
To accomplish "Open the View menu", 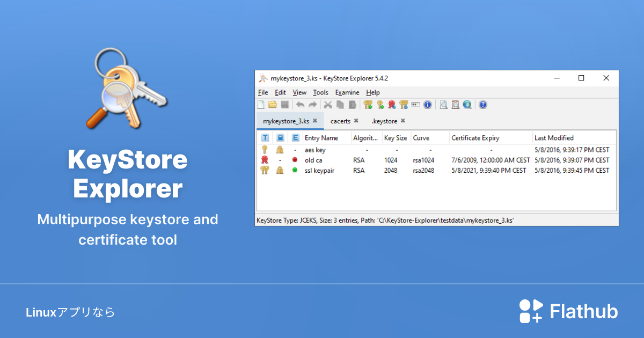I will click(x=299, y=92).
